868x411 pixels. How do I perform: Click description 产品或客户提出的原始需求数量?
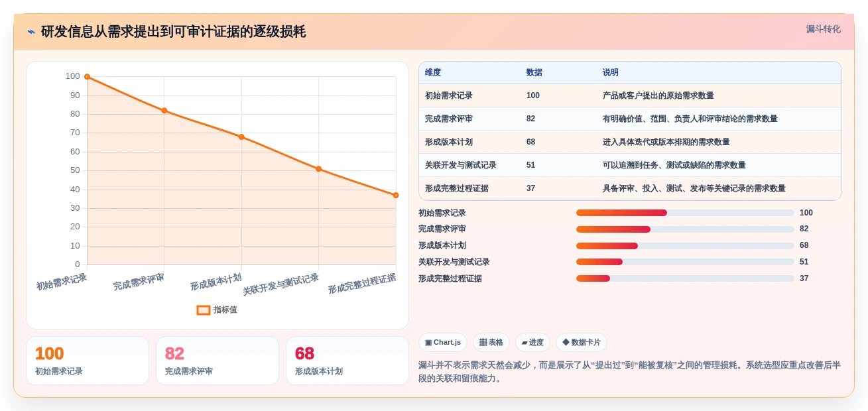click(x=658, y=95)
